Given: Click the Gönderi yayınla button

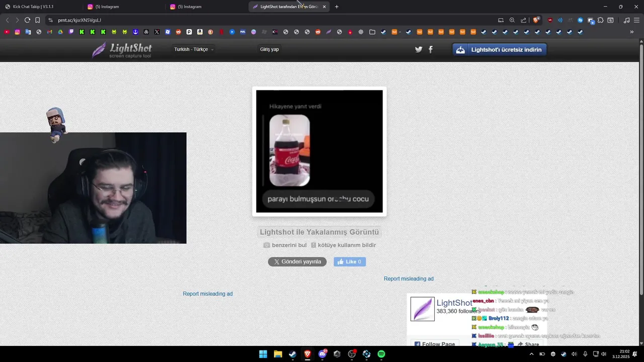Looking at the screenshot, I should [297, 261].
